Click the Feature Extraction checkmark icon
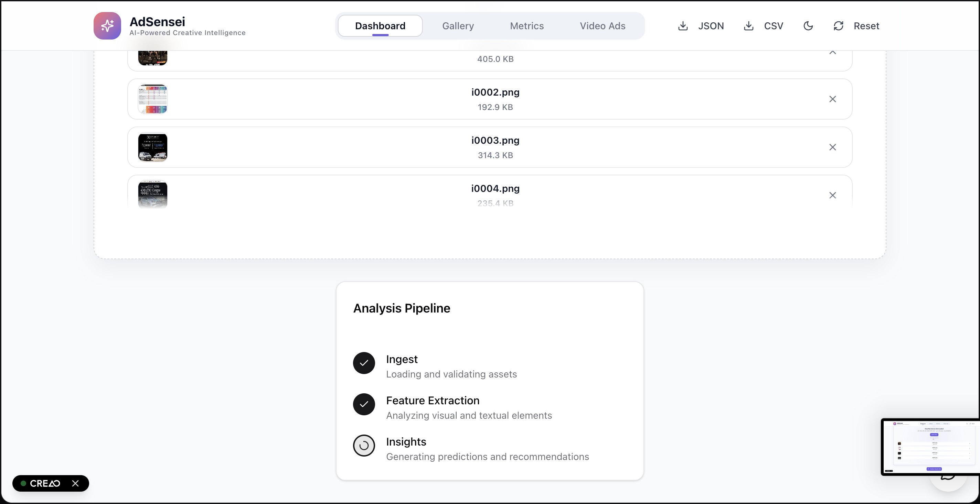Viewport: 980px width, 504px height. coord(364,404)
